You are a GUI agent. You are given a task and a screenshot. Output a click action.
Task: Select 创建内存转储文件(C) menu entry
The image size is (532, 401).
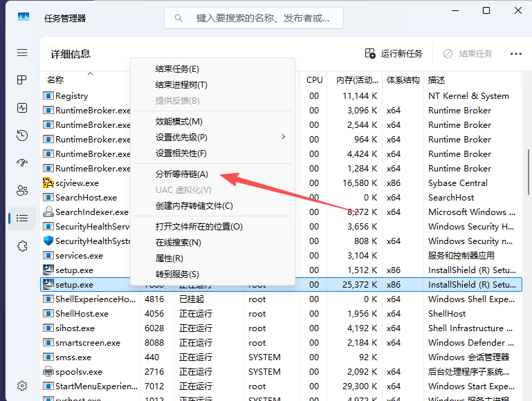pos(194,206)
